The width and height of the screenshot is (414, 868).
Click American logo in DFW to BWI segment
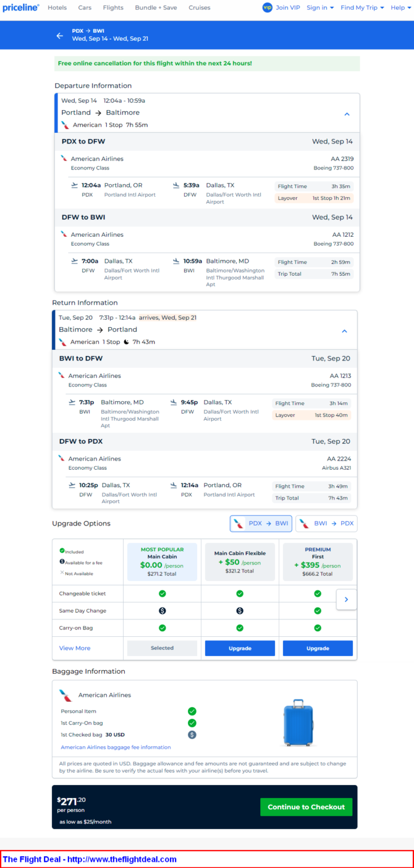point(64,234)
